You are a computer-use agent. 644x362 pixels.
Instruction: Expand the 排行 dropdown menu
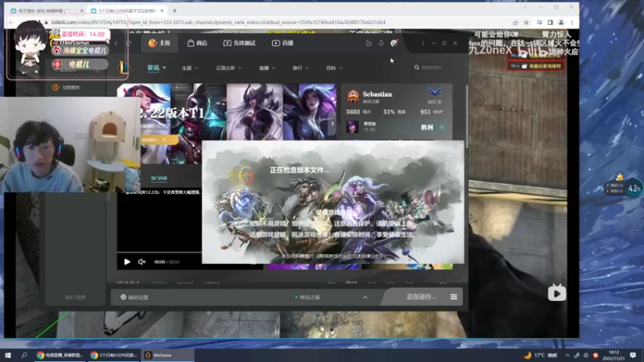[x=300, y=68]
